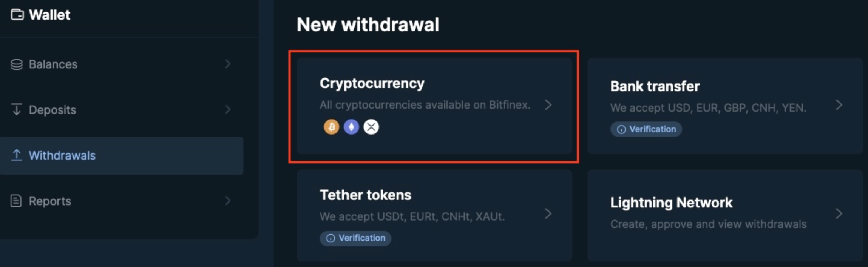Select the Bank transfer withdrawal option
This screenshot has height=267, width=868.
pos(725,106)
